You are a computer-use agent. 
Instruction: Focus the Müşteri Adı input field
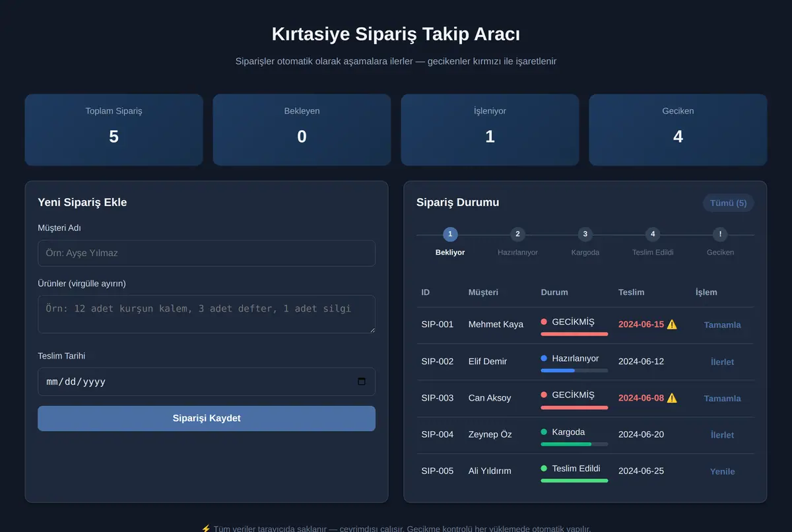tap(207, 253)
